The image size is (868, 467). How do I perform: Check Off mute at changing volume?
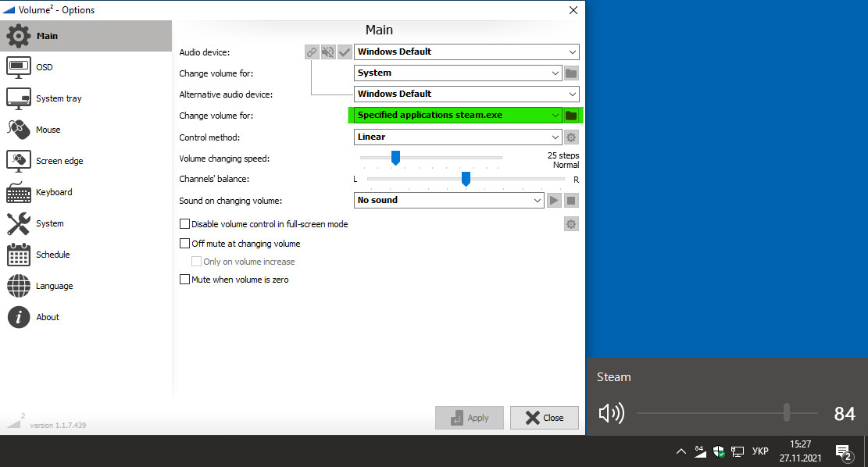click(x=184, y=243)
